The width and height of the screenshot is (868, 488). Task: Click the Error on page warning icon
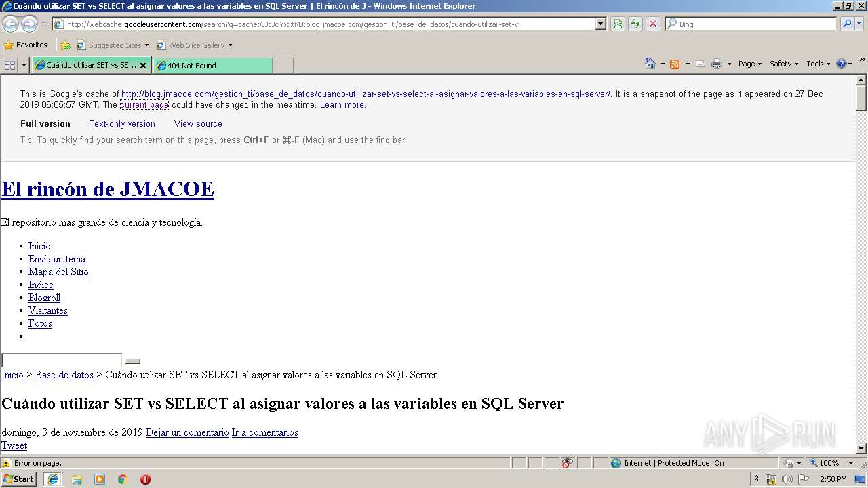click(7, 463)
